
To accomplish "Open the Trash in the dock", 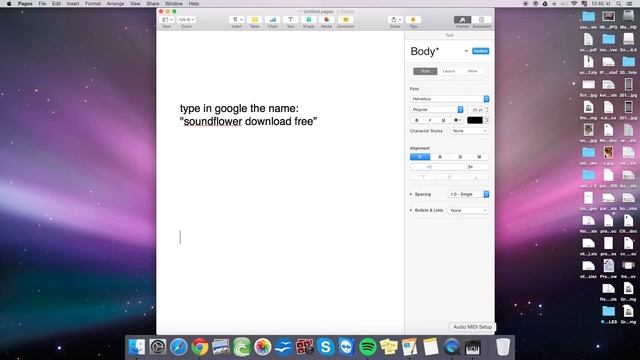I will click(x=503, y=347).
